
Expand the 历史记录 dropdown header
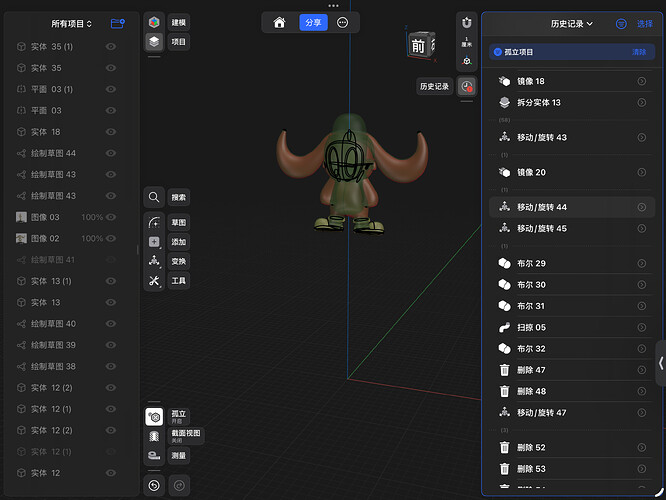click(572, 23)
